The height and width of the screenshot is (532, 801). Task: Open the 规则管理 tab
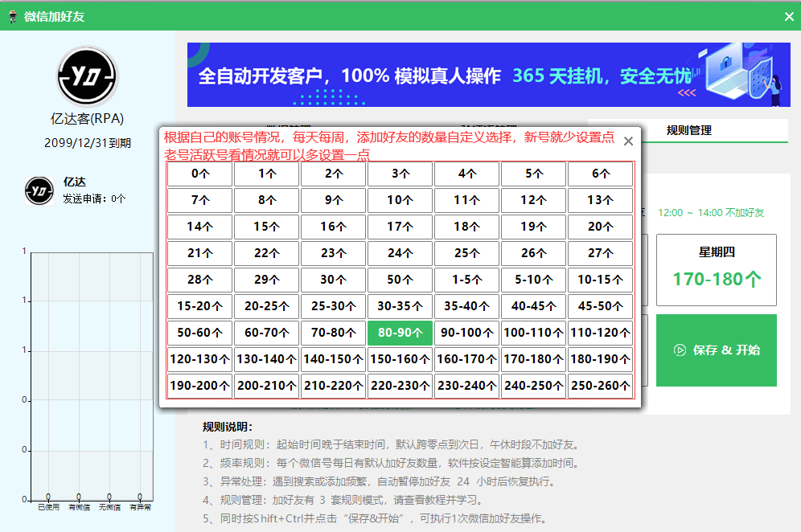(688, 131)
